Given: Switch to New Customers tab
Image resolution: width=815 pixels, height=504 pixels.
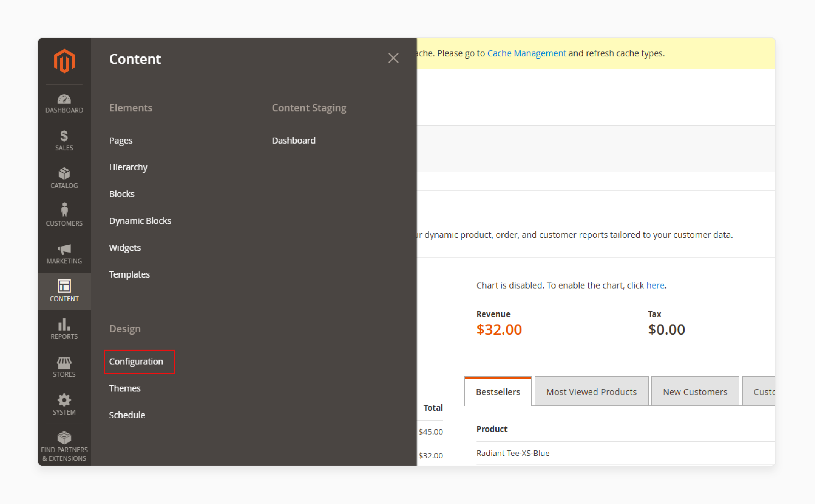Looking at the screenshot, I should 695,392.
